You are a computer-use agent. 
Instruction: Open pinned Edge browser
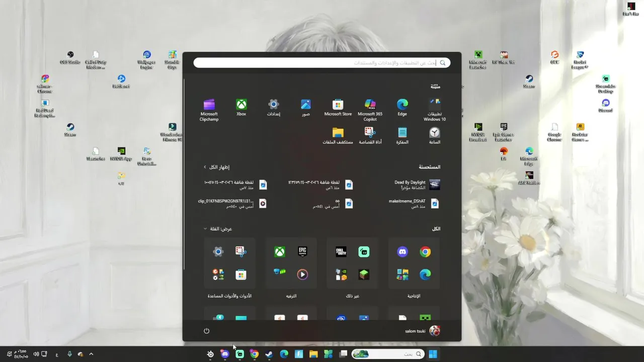tap(402, 107)
